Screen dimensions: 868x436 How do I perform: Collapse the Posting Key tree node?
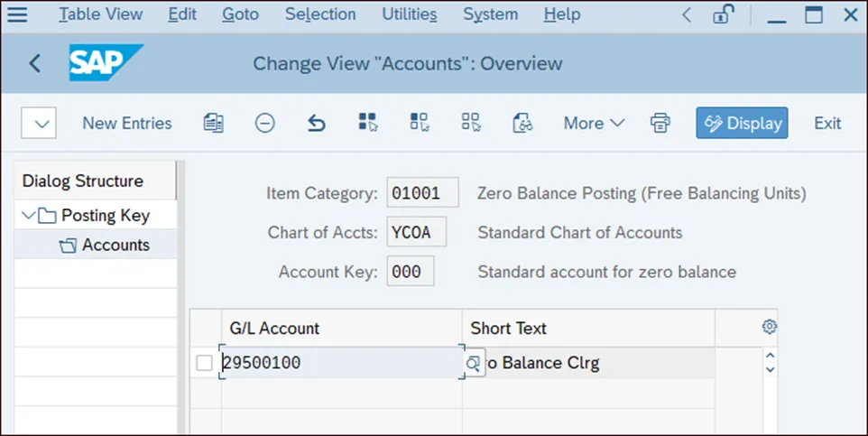[29, 216]
